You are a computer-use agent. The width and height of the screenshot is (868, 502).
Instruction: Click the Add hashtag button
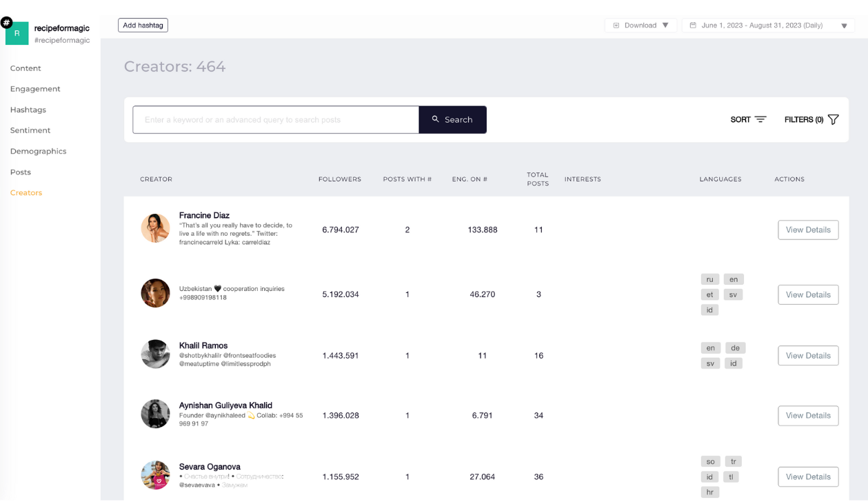coord(143,26)
